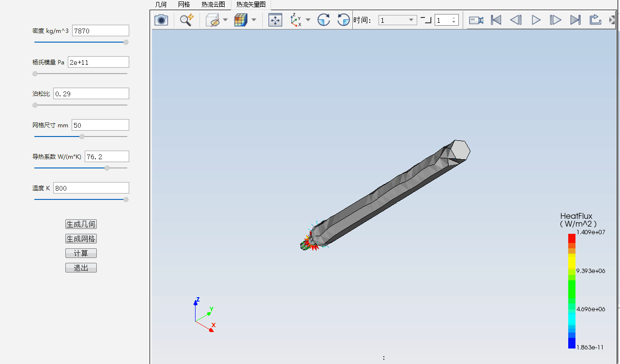Click the video camera record icon
620x364 pixels.
tap(476, 20)
